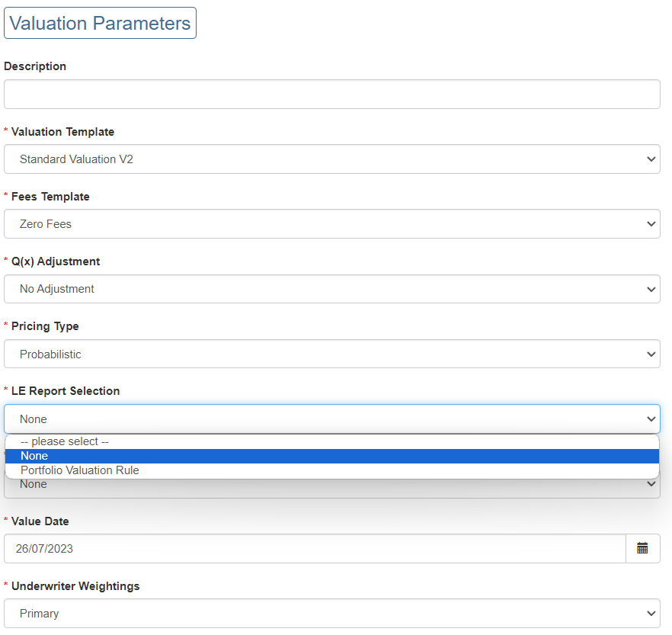Select the highlighted None option in list
672x635 pixels.
(x=34, y=456)
